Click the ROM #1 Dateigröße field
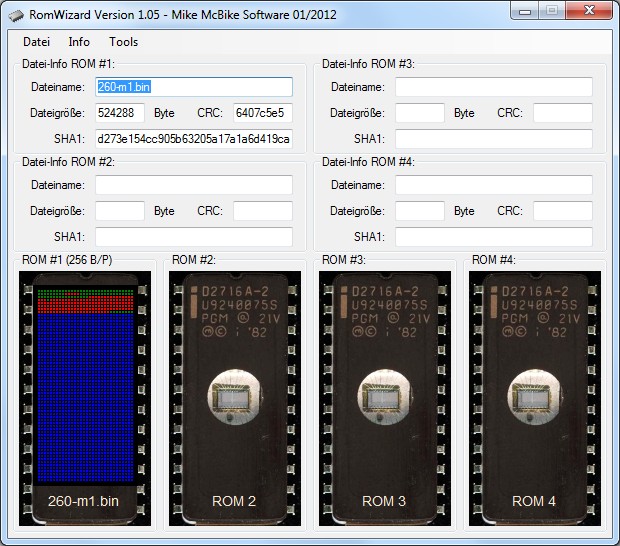The image size is (620, 546). pos(120,113)
